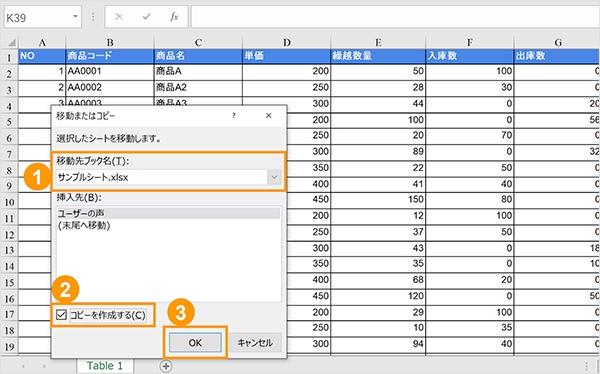The width and height of the screenshot is (600, 374).
Task: Click previous sheet navigation arrow
Action: 23,366
